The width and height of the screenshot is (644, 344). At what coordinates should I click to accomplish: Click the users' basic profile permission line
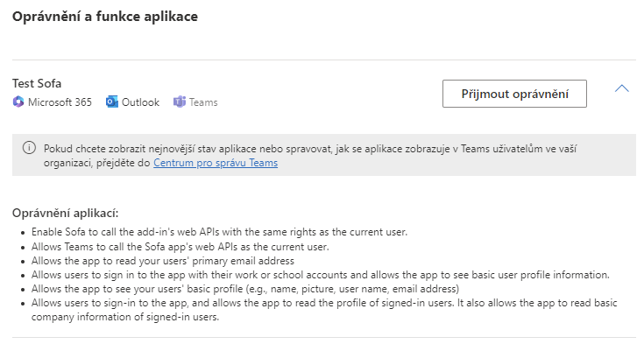(x=245, y=289)
